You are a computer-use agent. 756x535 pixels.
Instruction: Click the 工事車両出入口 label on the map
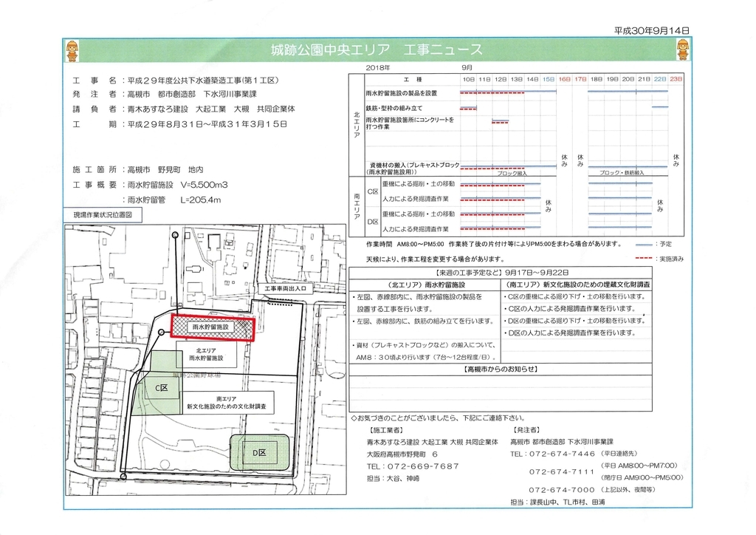pyautogui.click(x=286, y=288)
